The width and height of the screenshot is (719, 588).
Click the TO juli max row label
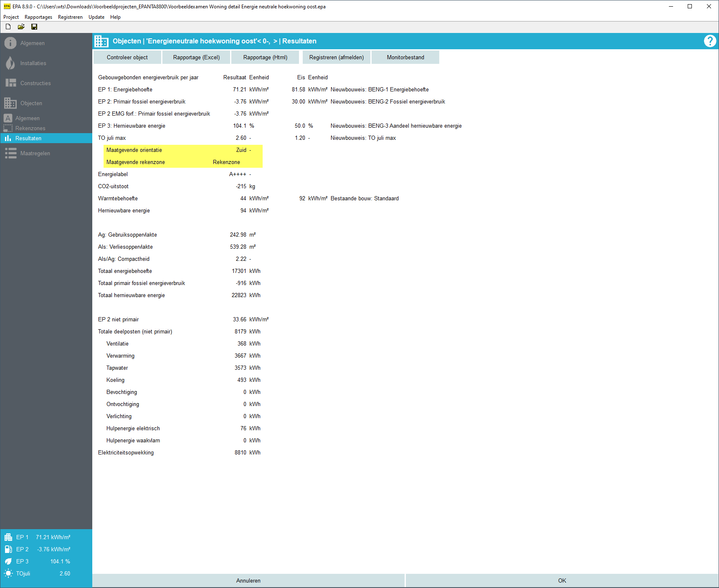pyautogui.click(x=112, y=138)
